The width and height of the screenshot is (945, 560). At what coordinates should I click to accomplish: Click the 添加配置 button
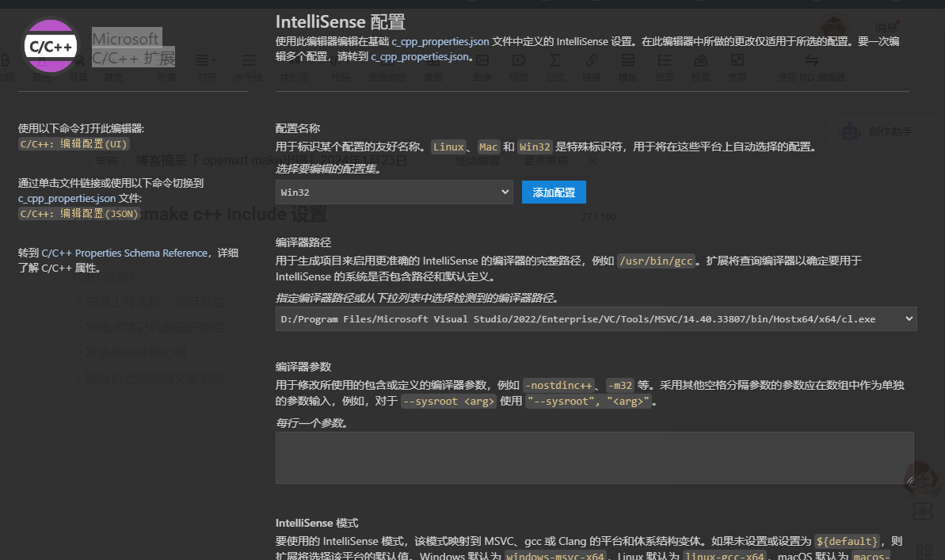pyautogui.click(x=554, y=192)
